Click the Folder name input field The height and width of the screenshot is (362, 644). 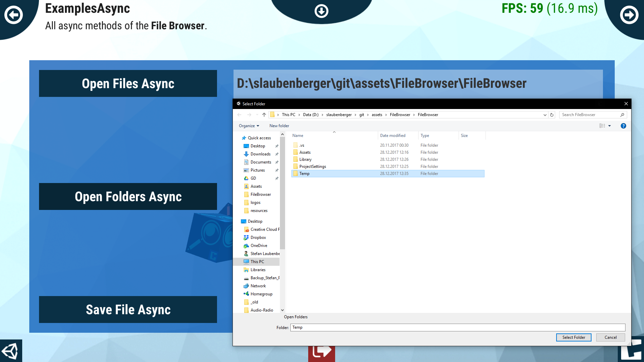coord(458,327)
